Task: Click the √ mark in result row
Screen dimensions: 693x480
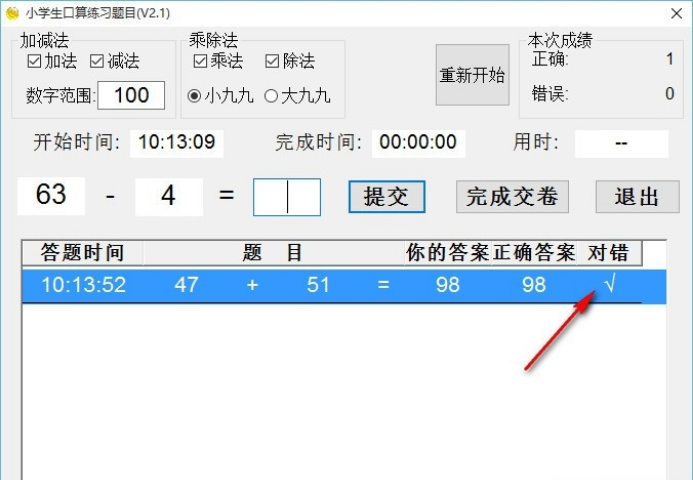Action: coord(610,283)
